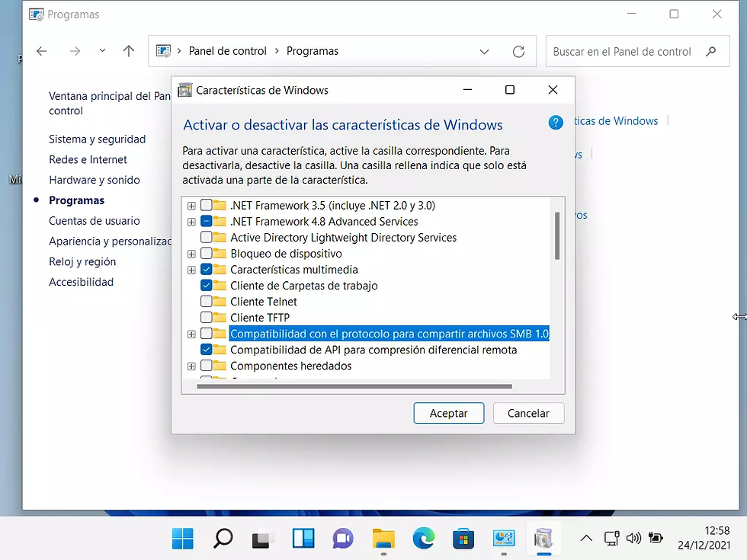The image size is (747, 560).
Task: Click Panel de control breadcrumb
Action: click(x=228, y=51)
